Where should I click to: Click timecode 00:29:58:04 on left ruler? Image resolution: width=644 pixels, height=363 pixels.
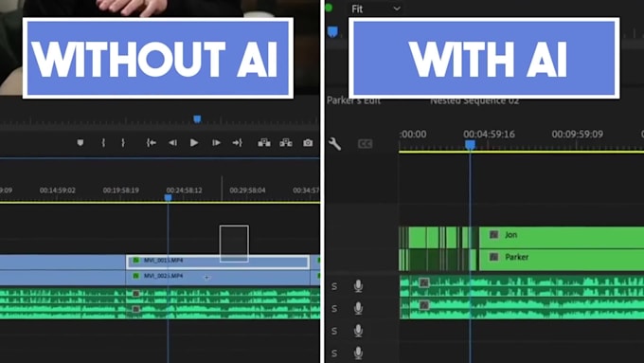pyautogui.click(x=247, y=191)
